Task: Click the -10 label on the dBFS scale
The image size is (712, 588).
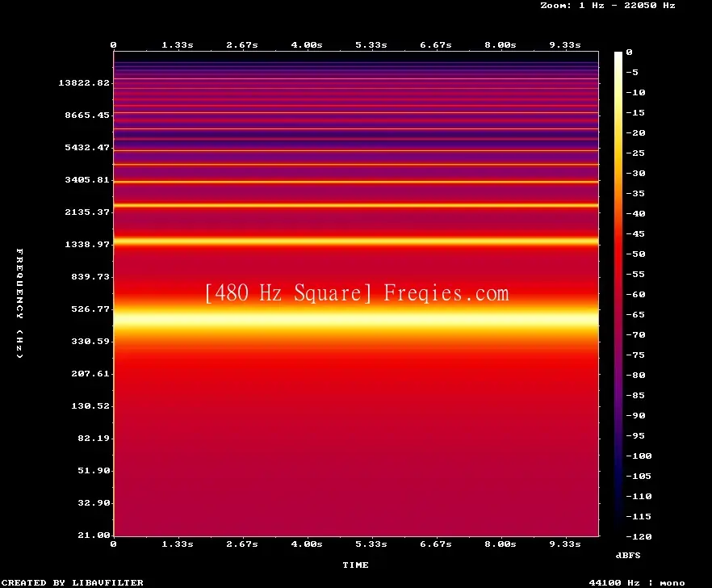Action: [x=635, y=92]
